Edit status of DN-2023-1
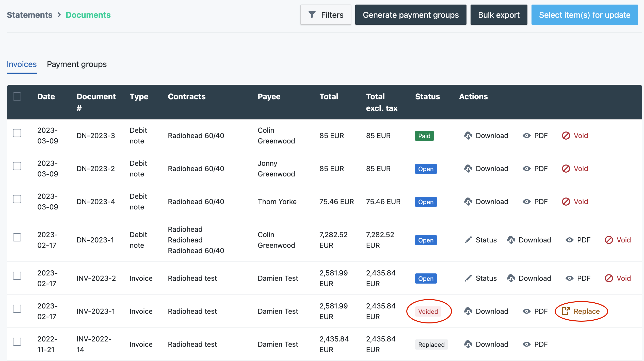Screen dimensions: 644x361 (480, 240)
